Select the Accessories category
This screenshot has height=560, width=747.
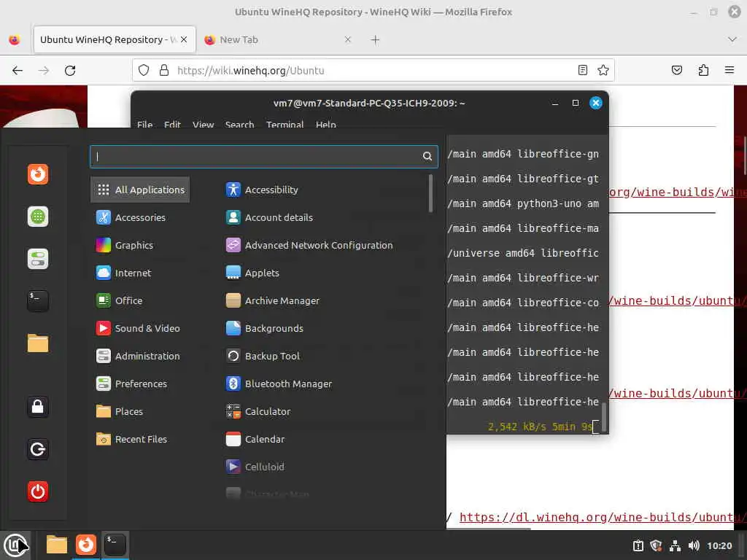(x=131, y=217)
